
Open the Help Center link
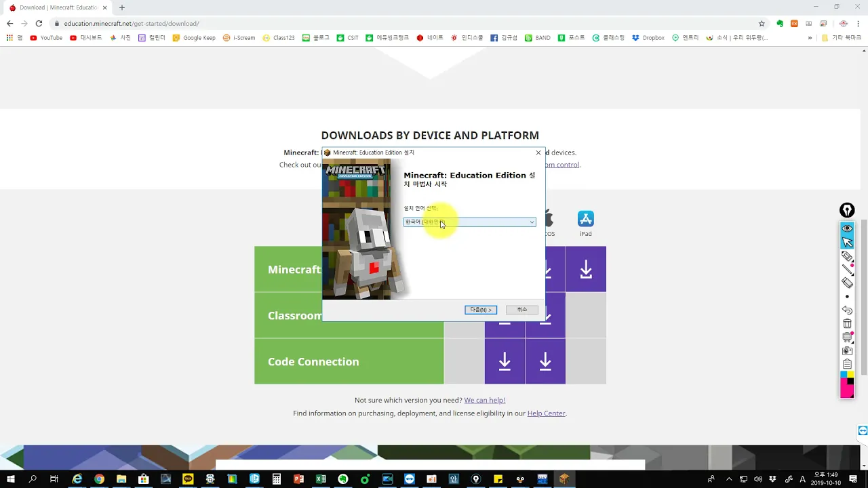click(x=546, y=413)
